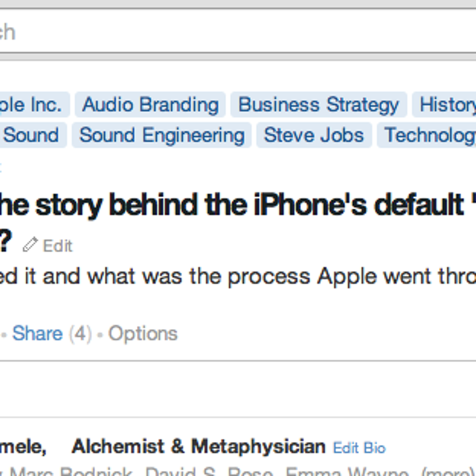The width and height of the screenshot is (476, 476).
Task: Open the Technology topic tag
Action: (426, 135)
